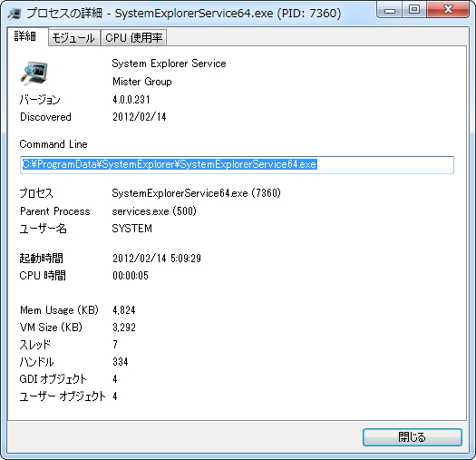Click the 'Mister Group' company name
The height and width of the screenshot is (460, 476).
click(142, 82)
